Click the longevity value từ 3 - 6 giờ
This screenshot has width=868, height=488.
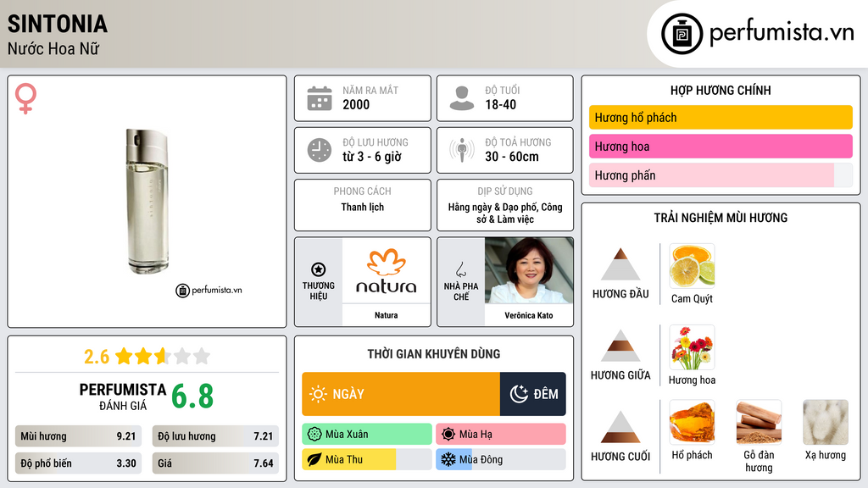tap(372, 157)
